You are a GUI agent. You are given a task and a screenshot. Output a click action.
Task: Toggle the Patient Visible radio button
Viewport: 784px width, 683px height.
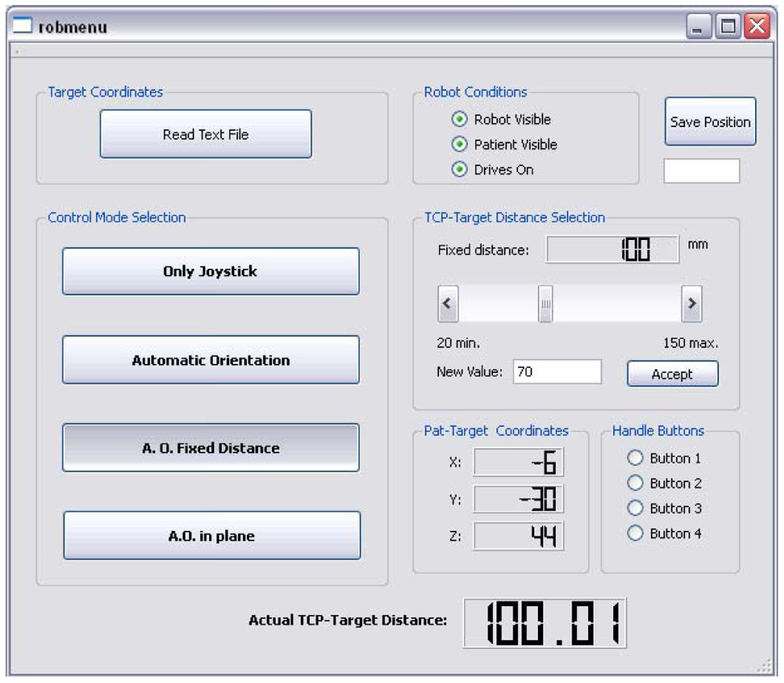click(459, 144)
